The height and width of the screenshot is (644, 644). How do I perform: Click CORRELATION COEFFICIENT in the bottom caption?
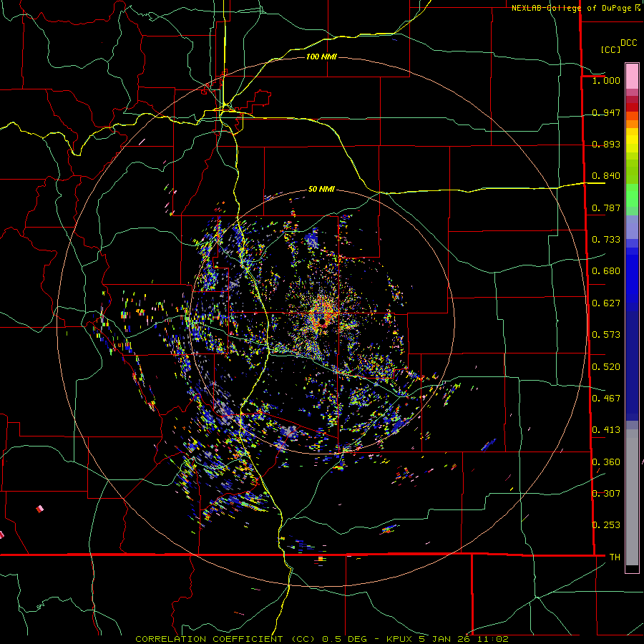209,639
